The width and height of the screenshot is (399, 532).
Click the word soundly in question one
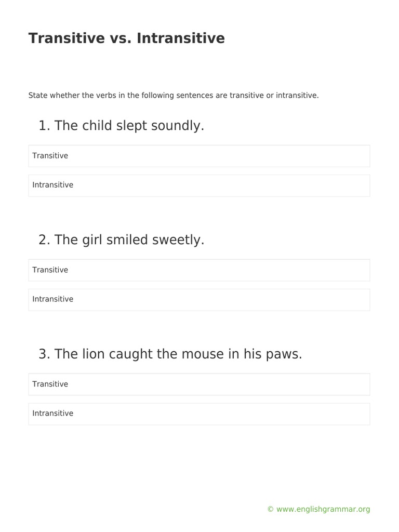pos(178,126)
